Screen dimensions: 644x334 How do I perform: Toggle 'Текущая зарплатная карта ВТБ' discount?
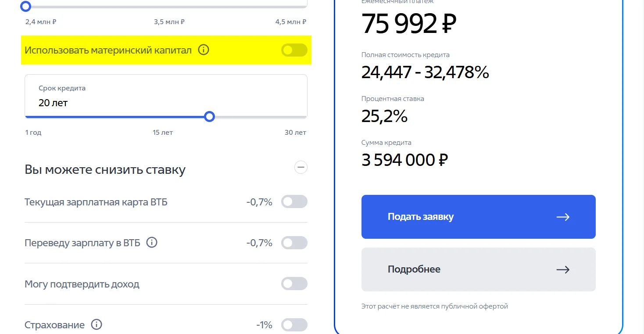[x=294, y=202]
